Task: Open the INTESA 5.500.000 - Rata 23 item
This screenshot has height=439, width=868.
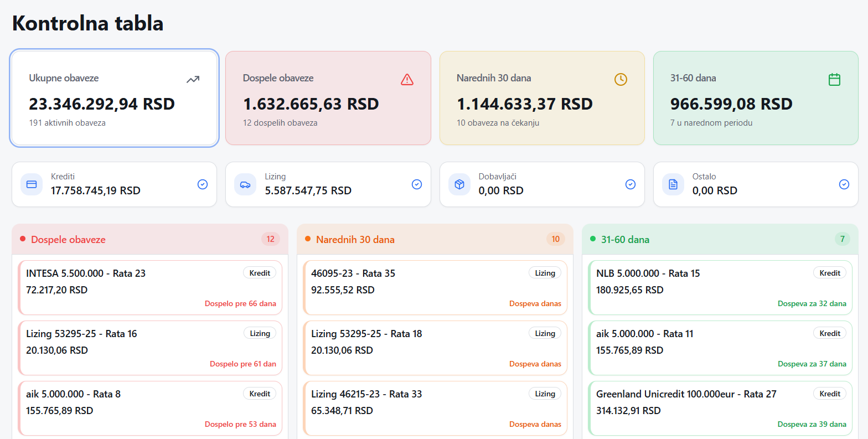Action: point(150,288)
